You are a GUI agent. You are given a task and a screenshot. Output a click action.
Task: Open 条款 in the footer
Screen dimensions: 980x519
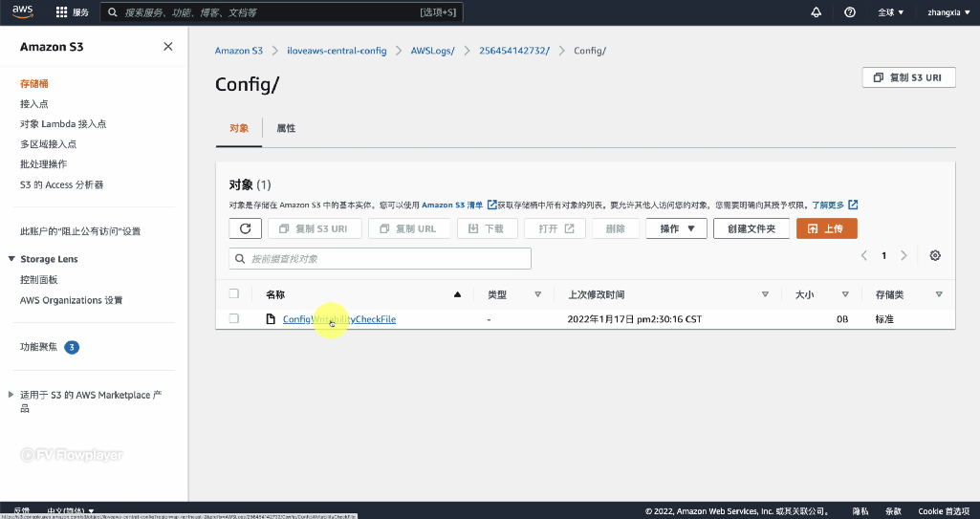893,511
